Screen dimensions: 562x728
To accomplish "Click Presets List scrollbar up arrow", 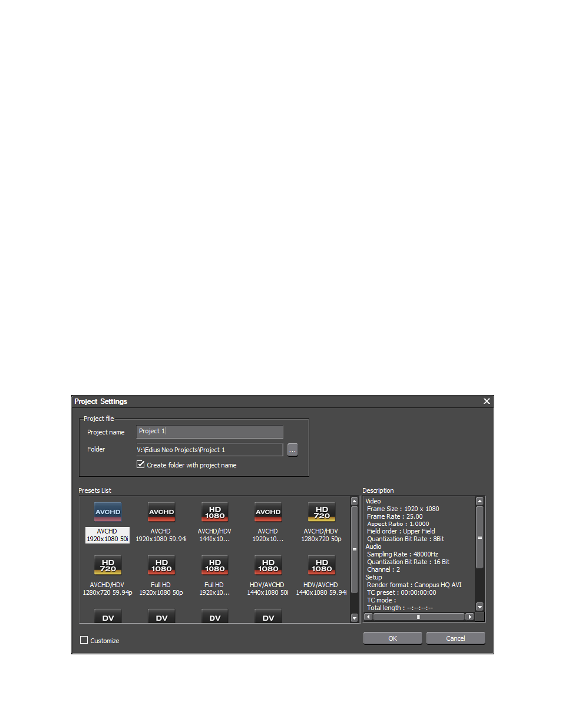I will click(355, 501).
